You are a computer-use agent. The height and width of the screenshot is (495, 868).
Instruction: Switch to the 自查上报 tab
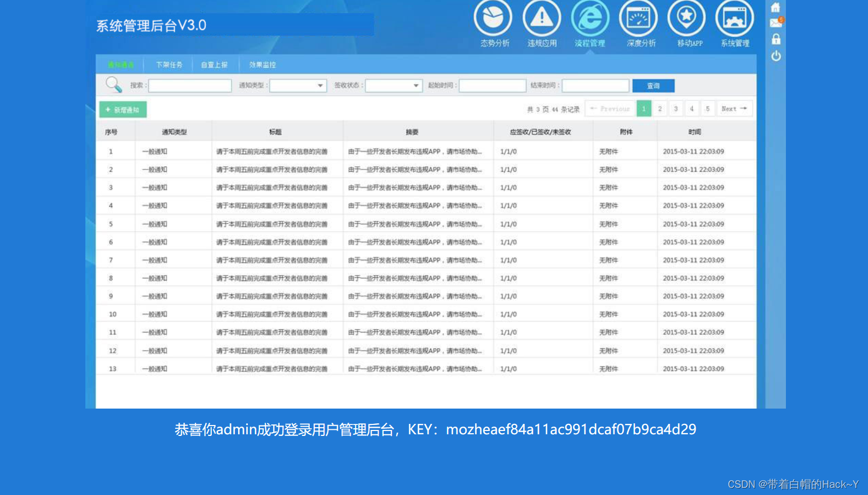tap(214, 65)
